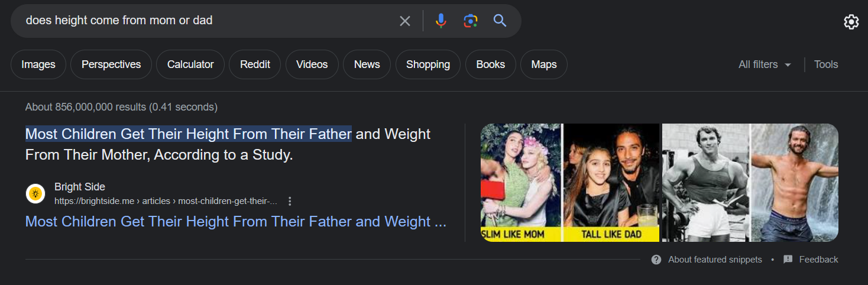Filter results by Reddit

click(x=255, y=64)
